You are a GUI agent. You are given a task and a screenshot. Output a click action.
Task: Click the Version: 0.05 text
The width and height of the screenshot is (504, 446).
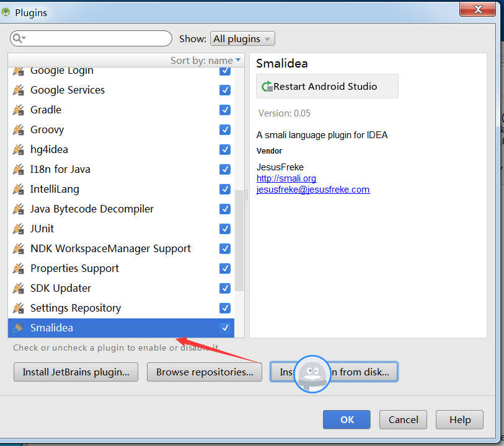click(x=285, y=113)
